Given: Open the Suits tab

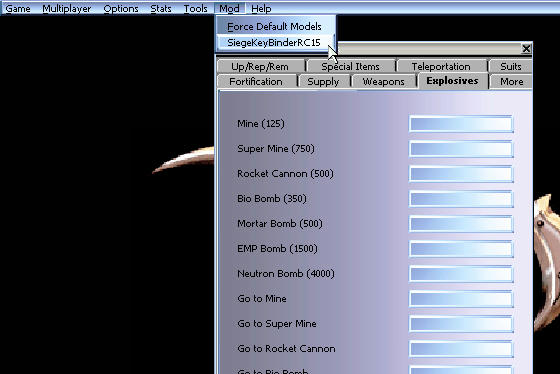Looking at the screenshot, I should 511,66.
